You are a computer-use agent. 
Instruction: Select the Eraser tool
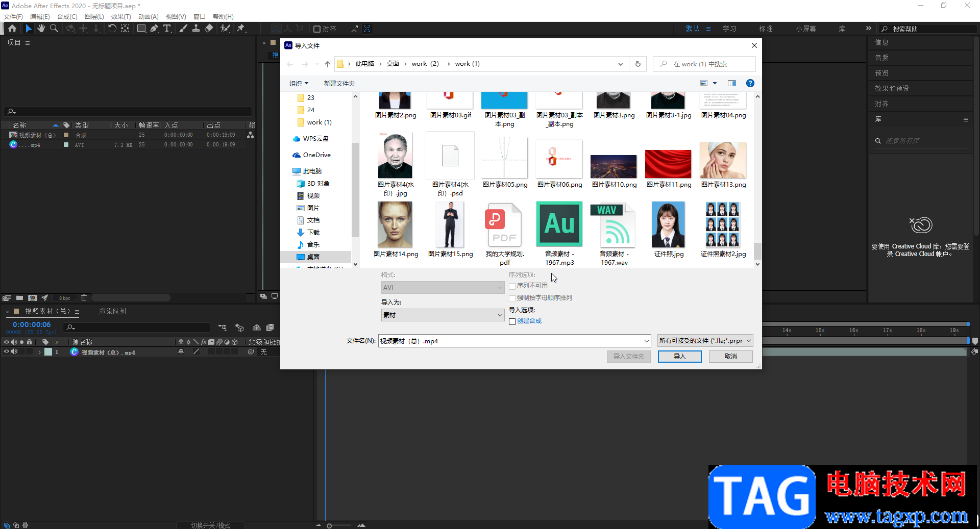209,29
